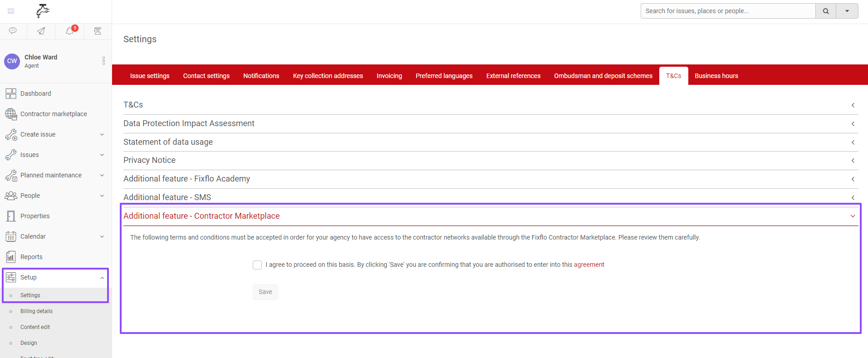Expand the Privacy Notice chevron

(x=853, y=161)
